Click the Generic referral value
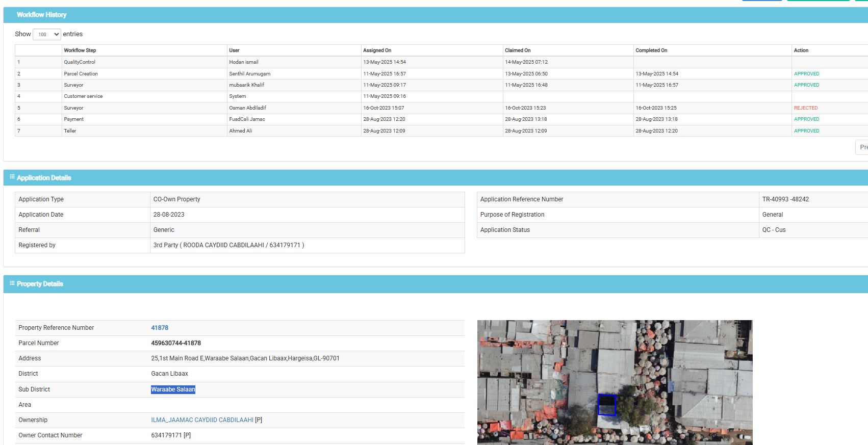This screenshot has width=868, height=445. (164, 230)
